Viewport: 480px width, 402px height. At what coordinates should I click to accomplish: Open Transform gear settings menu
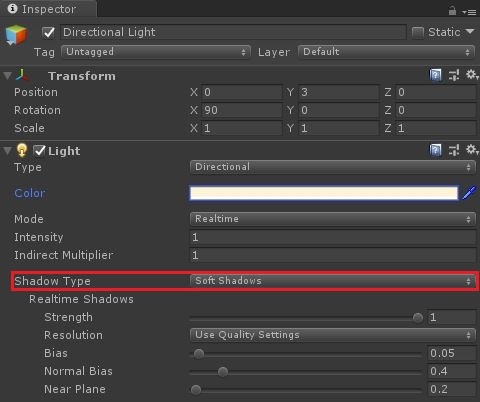pos(472,74)
